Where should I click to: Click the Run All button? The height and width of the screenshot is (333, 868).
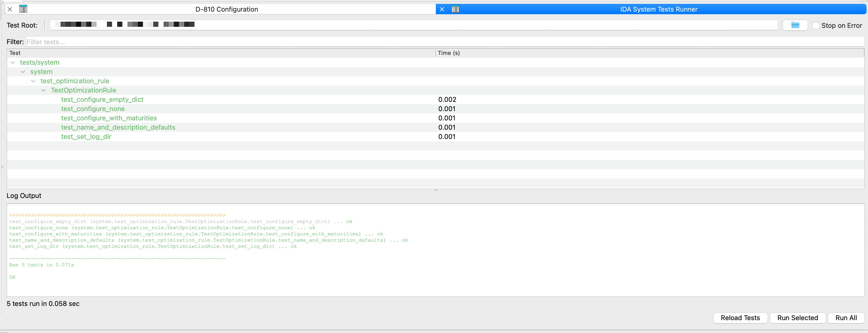(846, 318)
